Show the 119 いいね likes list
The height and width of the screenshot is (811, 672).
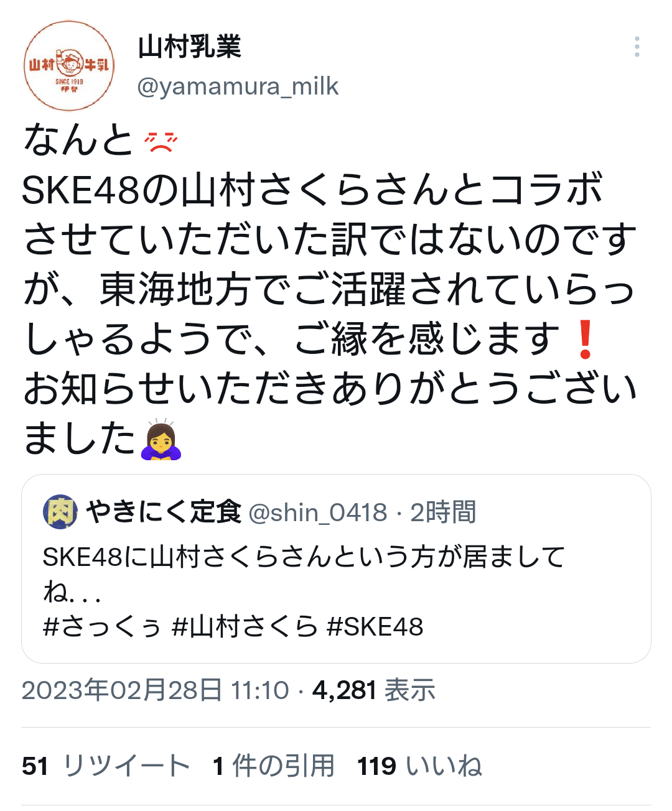click(420, 766)
